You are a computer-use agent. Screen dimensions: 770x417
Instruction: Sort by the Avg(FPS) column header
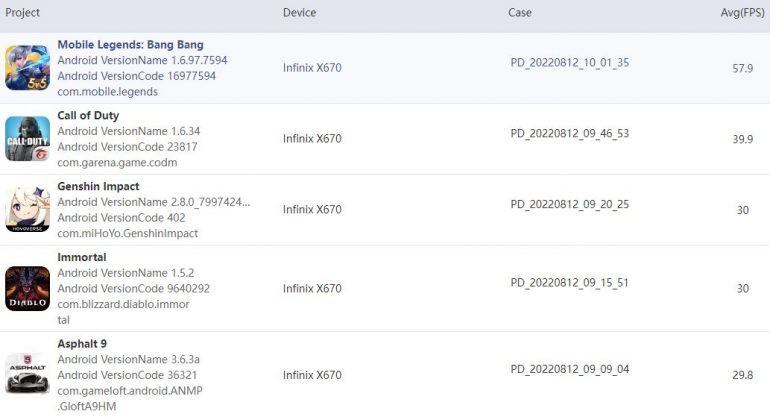click(742, 13)
